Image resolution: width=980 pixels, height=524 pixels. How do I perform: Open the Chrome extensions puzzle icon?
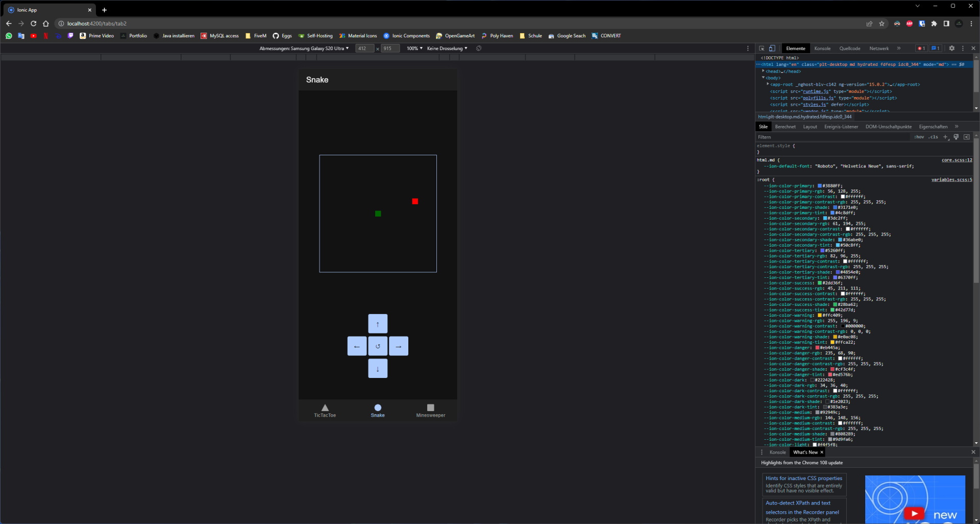pos(934,23)
